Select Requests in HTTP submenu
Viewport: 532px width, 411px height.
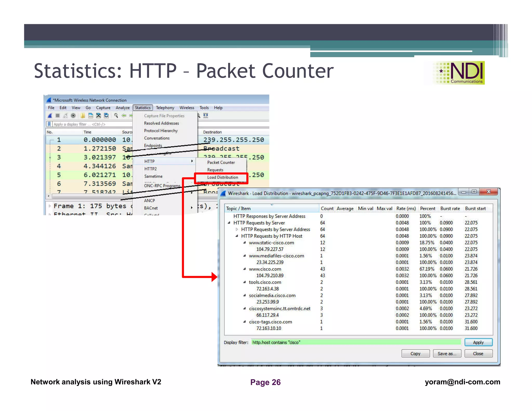215,170
